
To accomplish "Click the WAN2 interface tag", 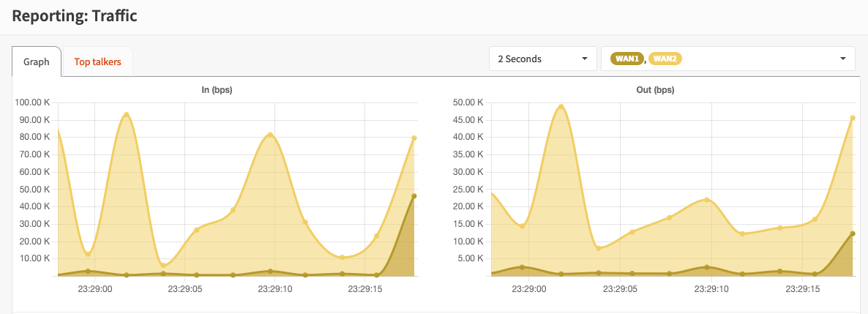I will [665, 59].
